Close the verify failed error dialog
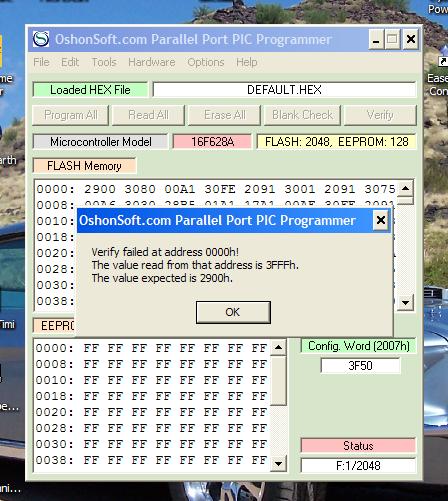This screenshot has width=448, height=501. [x=381, y=220]
